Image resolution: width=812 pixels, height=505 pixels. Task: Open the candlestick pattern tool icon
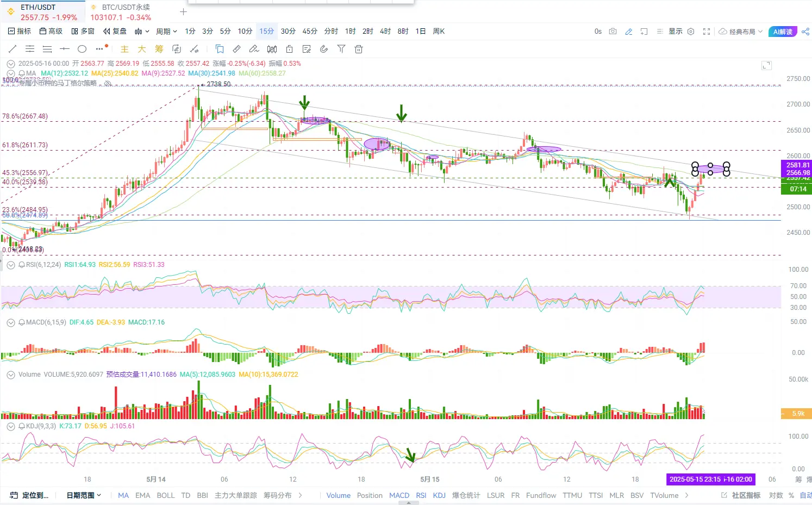[x=272, y=49]
